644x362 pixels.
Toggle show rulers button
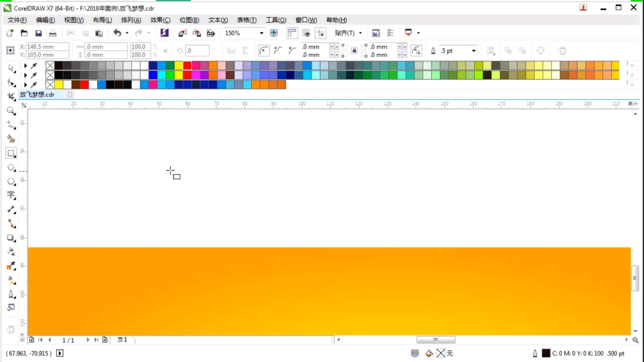point(292,33)
